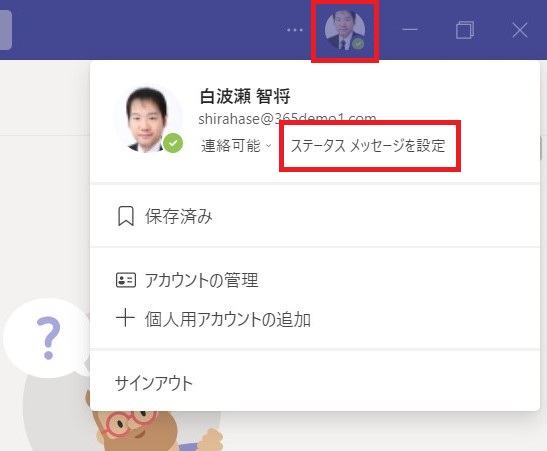Expand the 連絡可能 status dropdown

pyautogui.click(x=236, y=146)
